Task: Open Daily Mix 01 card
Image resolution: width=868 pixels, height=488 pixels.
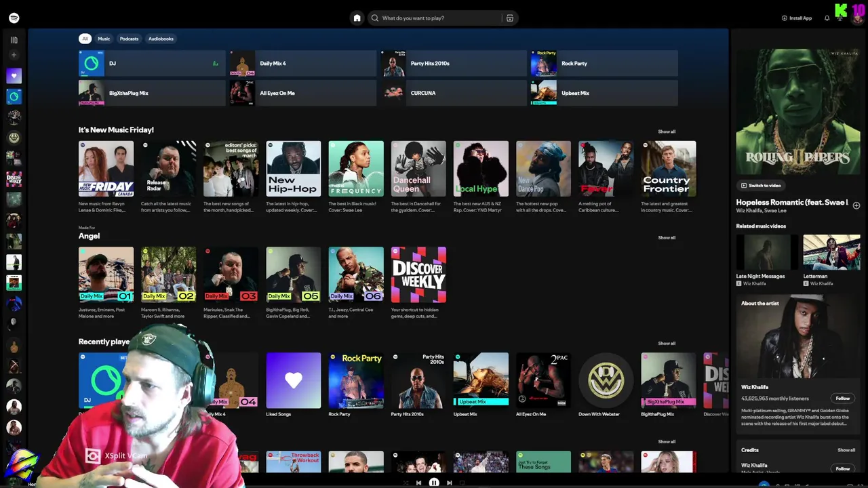Action: pyautogui.click(x=106, y=274)
